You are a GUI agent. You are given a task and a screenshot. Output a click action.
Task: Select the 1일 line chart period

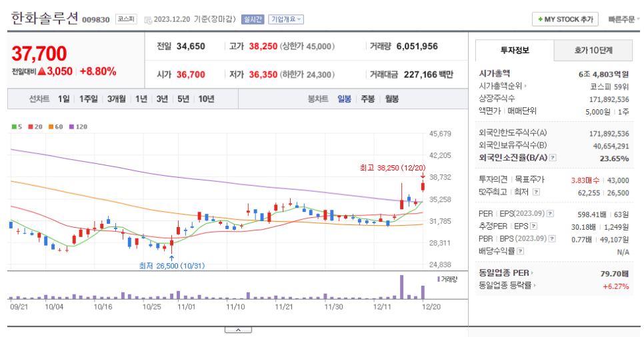click(x=63, y=99)
